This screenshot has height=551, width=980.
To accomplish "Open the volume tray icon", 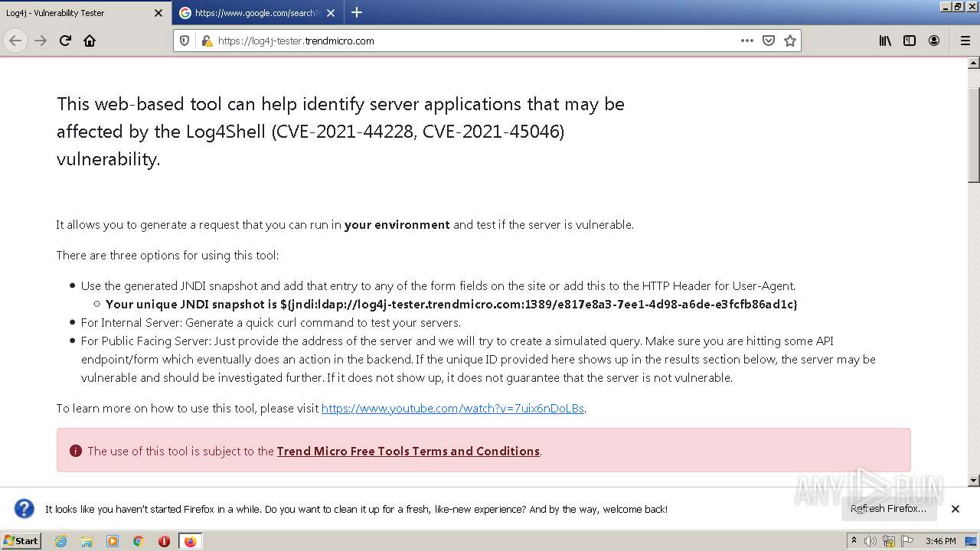I will coord(871,541).
